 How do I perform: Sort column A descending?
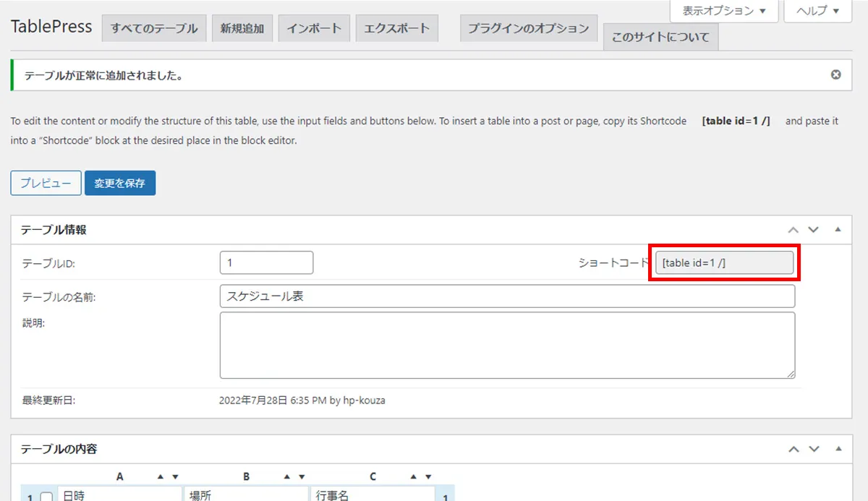coord(175,477)
